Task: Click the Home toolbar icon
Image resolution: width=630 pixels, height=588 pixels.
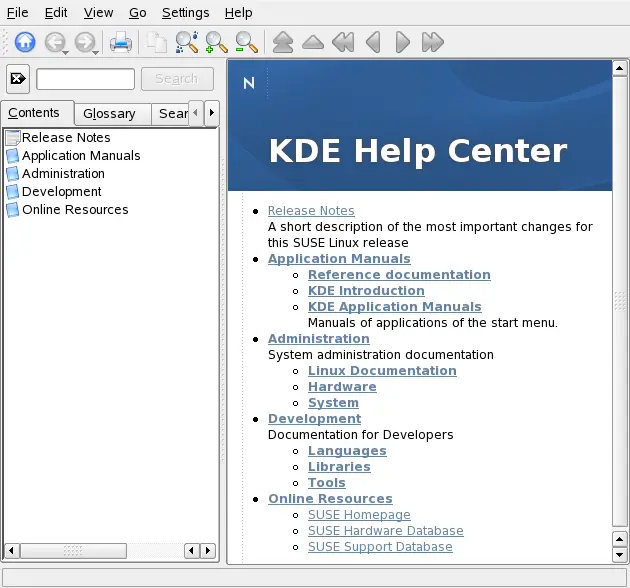Action: pos(25,42)
